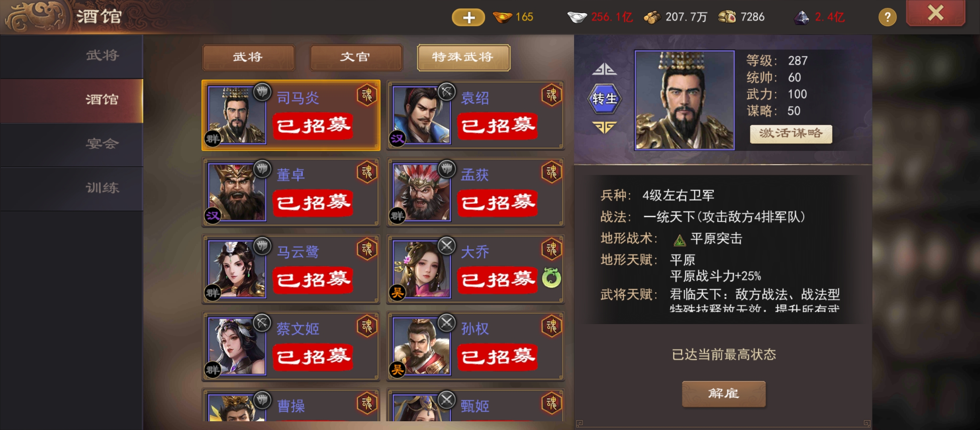Close the tavern window with red X
This screenshot has height=430, width=980.
[935, 13]
